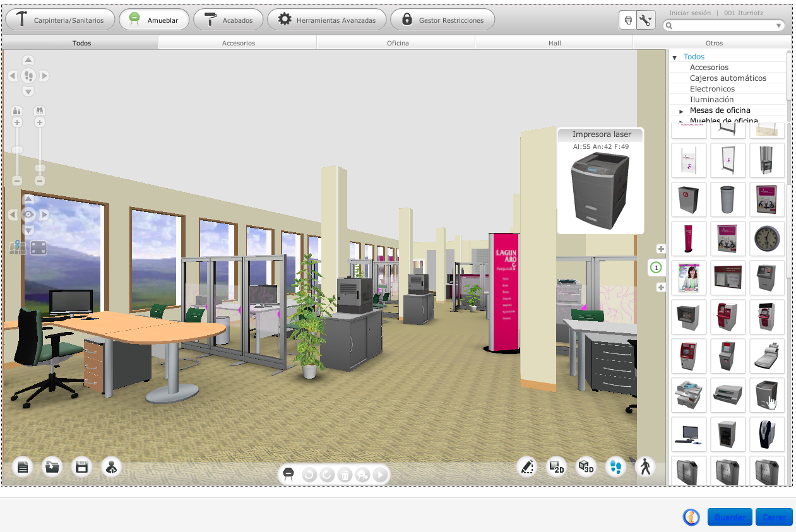The width and height of the screenshot is (796, 532).
Task: Click plus on the height slider
Action: click(17, 122)
